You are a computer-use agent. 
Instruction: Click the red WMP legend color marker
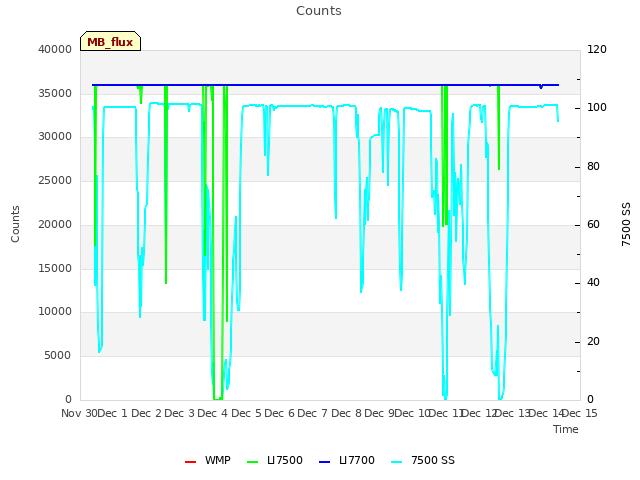click(x=190, y=462)
